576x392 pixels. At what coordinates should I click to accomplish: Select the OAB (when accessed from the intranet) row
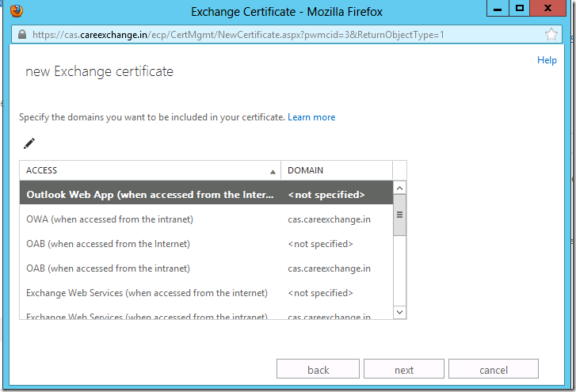point(206,268)
